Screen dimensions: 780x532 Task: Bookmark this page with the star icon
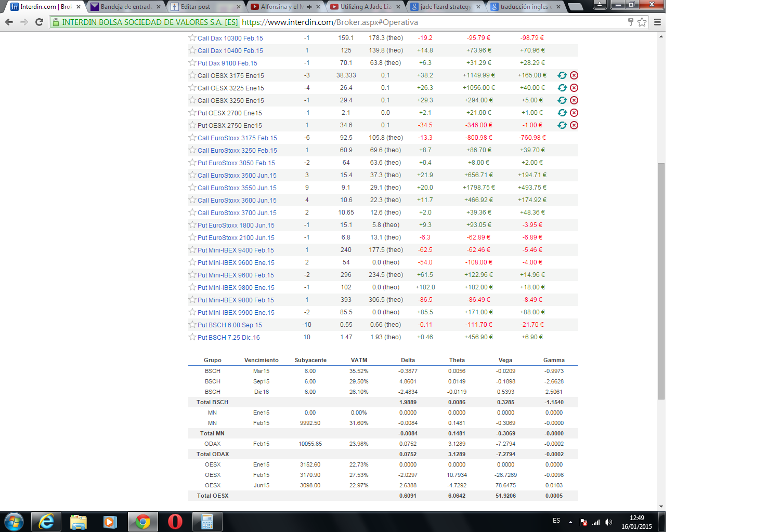642,22
